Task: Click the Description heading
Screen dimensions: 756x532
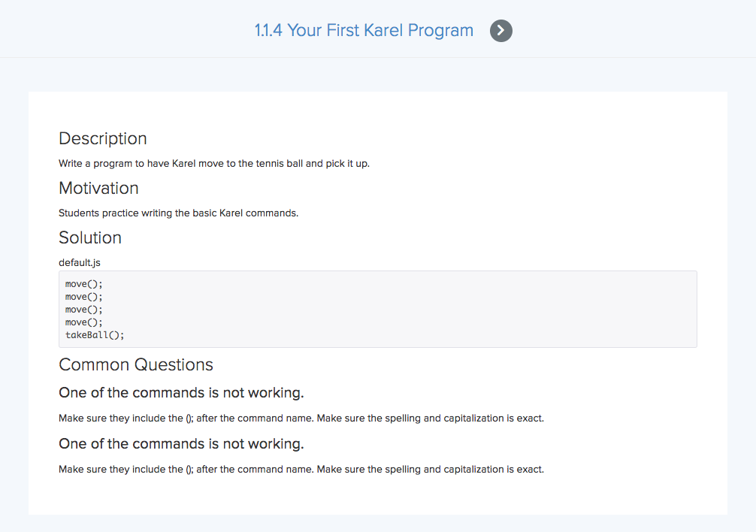Action: tap(103, 139)
